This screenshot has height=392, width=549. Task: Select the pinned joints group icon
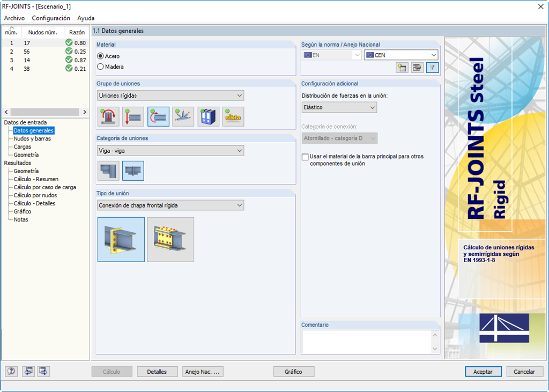pos(133,117)
